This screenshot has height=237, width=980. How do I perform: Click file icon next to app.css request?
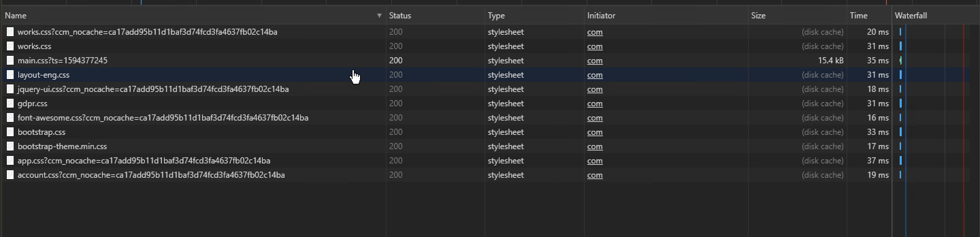[x=10, y=160]
